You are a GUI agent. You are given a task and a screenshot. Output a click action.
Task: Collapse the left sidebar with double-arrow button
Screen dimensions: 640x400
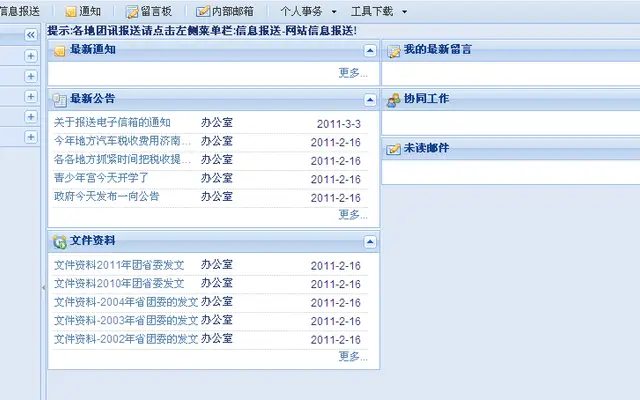(x=31, y=35)
